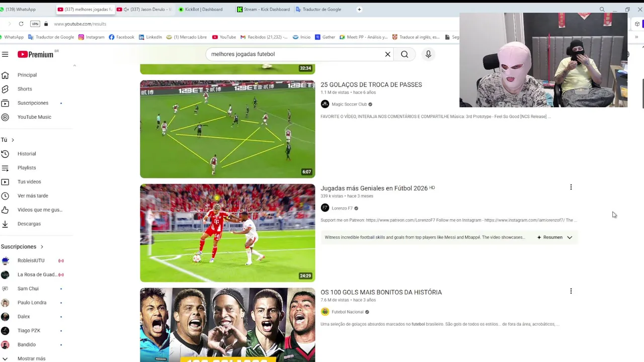Switch to Stream - Kick Dashboard tab

pos(264,9)
